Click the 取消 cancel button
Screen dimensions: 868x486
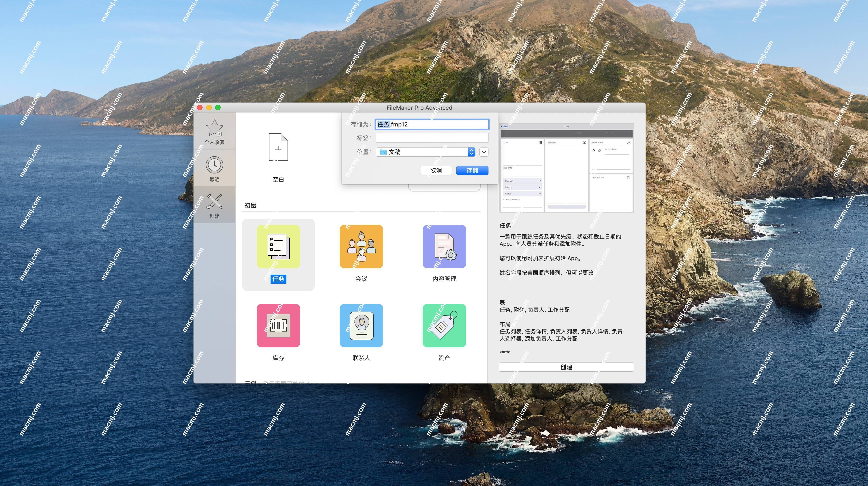pyautogui.click(x=436, y=171)
